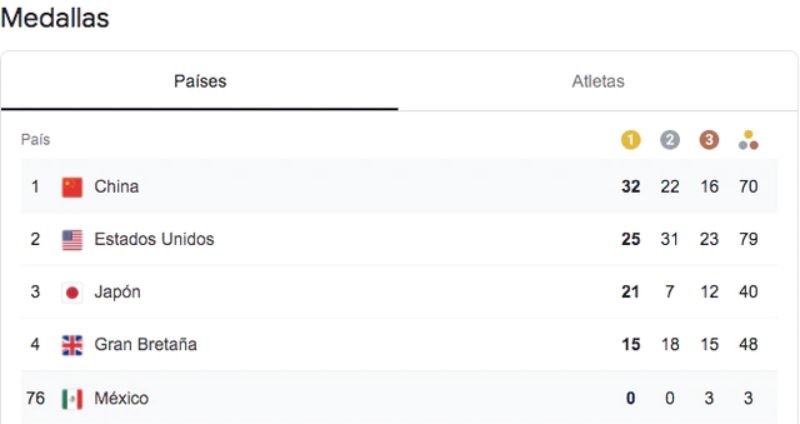Viewport: 800px width, 424px height.
Task: Click the Great Britain flag icon
Action: [71, 345]
